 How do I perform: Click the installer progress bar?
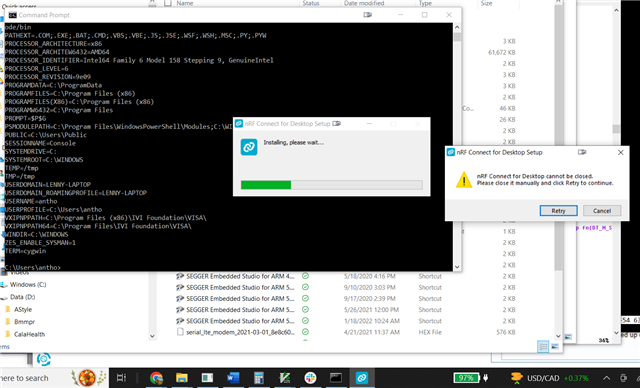[331, 185]
